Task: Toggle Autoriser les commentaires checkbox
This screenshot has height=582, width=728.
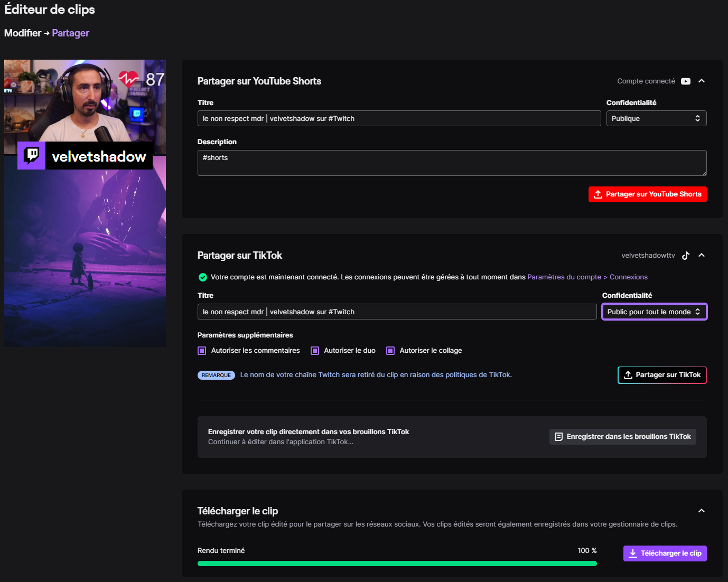Action: coord(202,351)
